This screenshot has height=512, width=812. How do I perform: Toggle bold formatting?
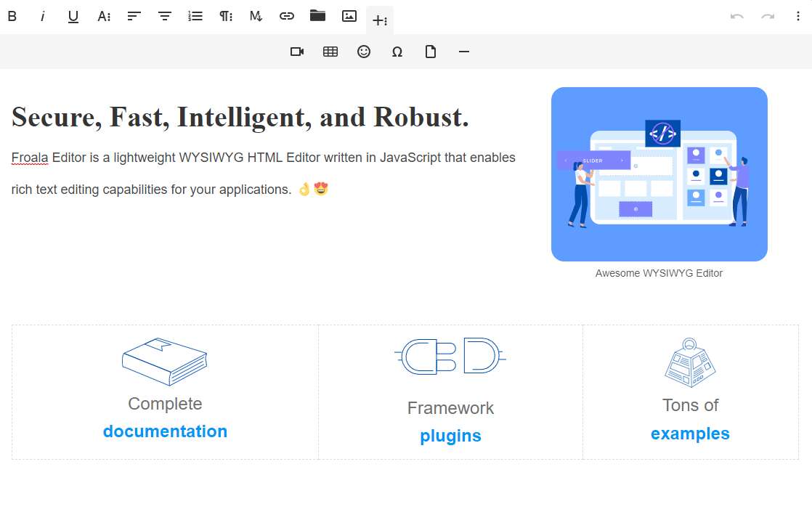pos(12,17)
